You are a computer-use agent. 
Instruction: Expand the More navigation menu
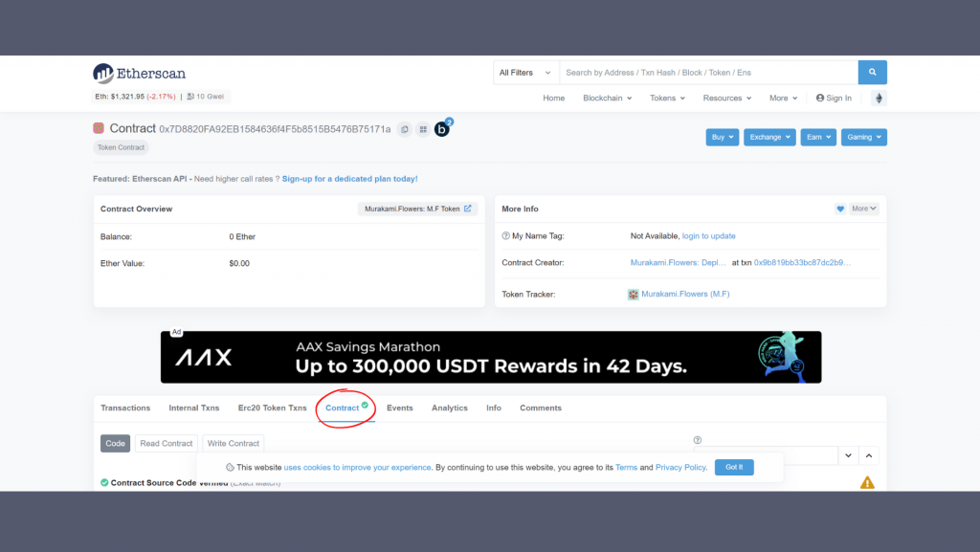pos(783,98)
